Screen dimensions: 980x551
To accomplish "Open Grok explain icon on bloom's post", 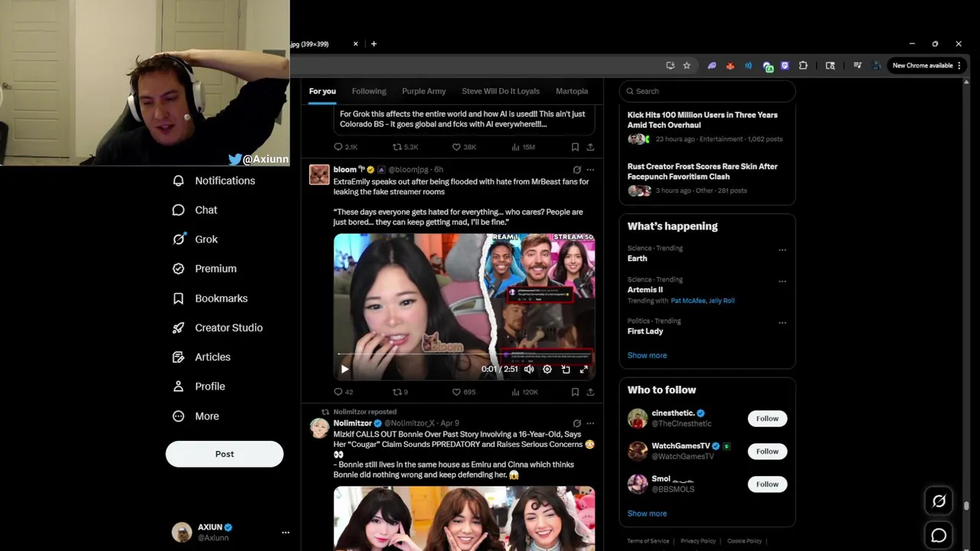I will point(577,170).
